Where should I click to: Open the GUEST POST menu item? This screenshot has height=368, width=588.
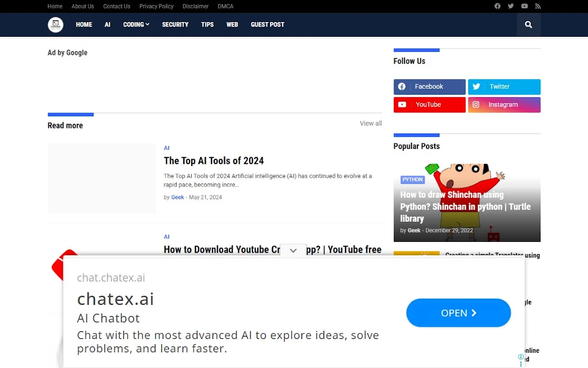(x=268, y=25)
